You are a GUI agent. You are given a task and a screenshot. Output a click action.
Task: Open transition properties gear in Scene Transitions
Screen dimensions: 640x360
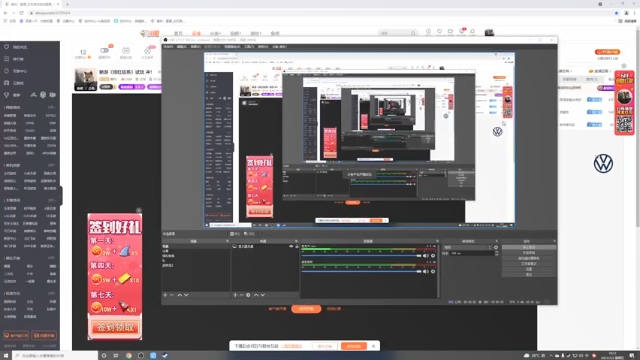(496, 247)
